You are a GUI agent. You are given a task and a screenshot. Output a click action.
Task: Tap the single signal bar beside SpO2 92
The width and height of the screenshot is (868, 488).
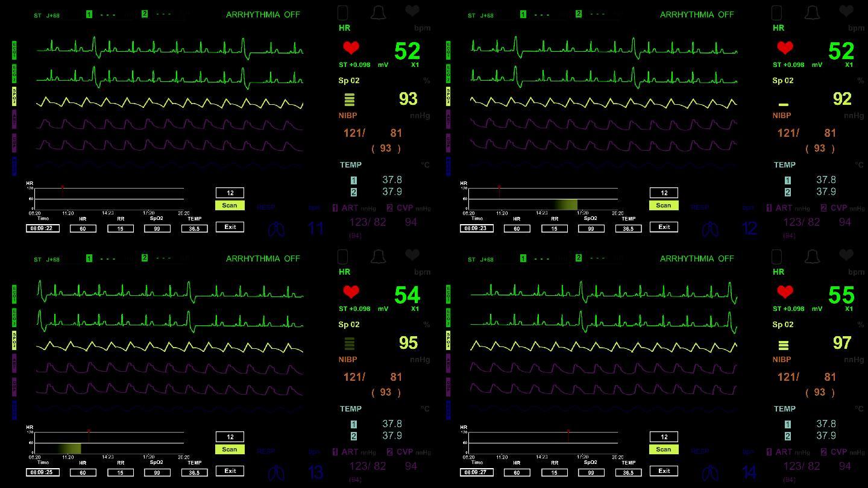click(783, 105)
